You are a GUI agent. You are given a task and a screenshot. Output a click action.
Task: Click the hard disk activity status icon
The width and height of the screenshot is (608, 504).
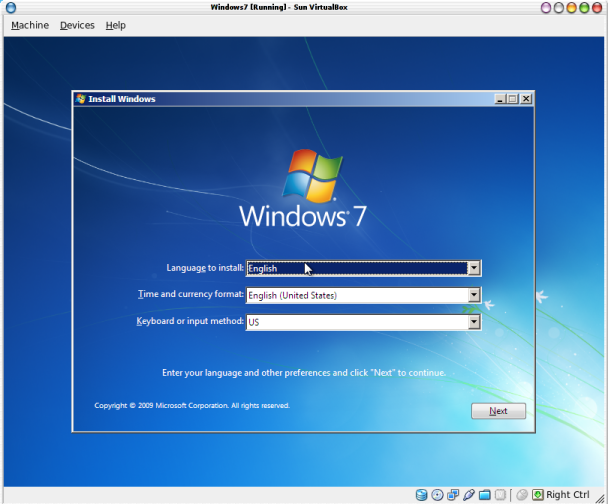click(421, 495)
